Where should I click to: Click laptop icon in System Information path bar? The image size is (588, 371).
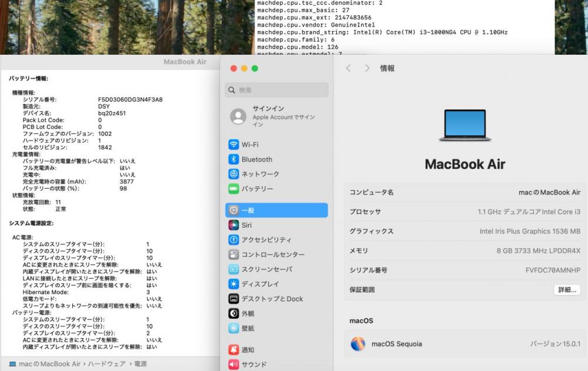point(12,364)
